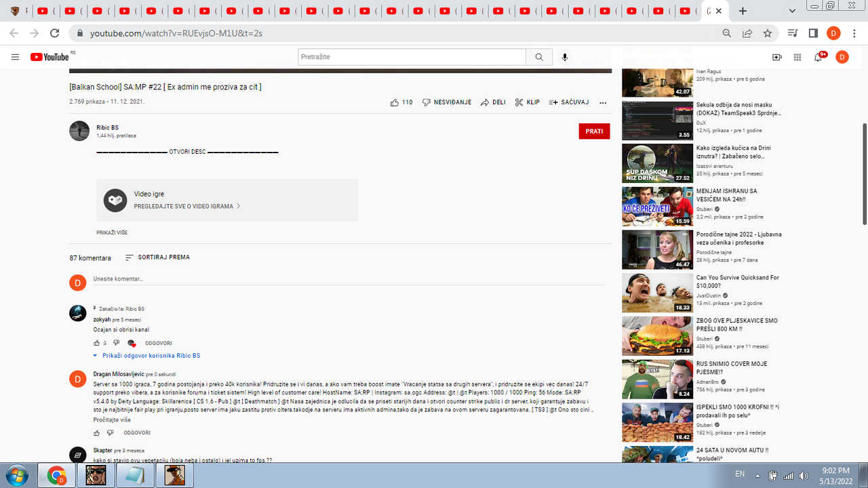This screenshot has height=488, width=868.
Task: Open the orange account avatar menu
Action: (x=842, y=58)
